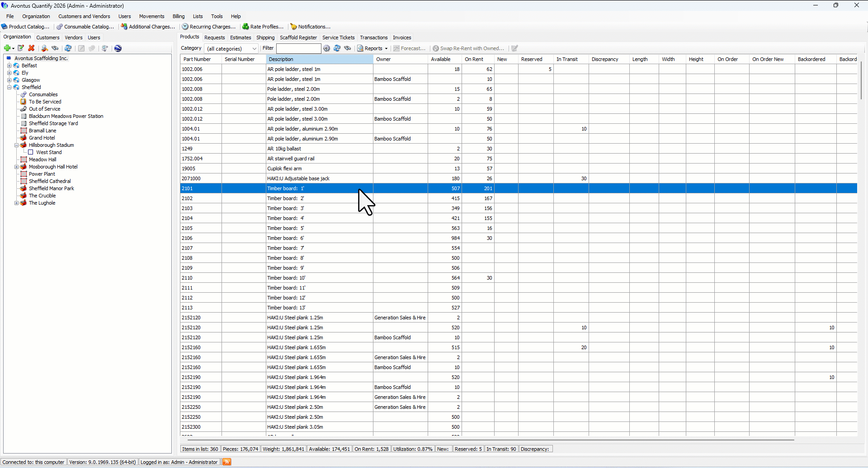Click the RSS feed icon in status bar
The height and width of the screenshot is (468, 868).
point(227,462)
